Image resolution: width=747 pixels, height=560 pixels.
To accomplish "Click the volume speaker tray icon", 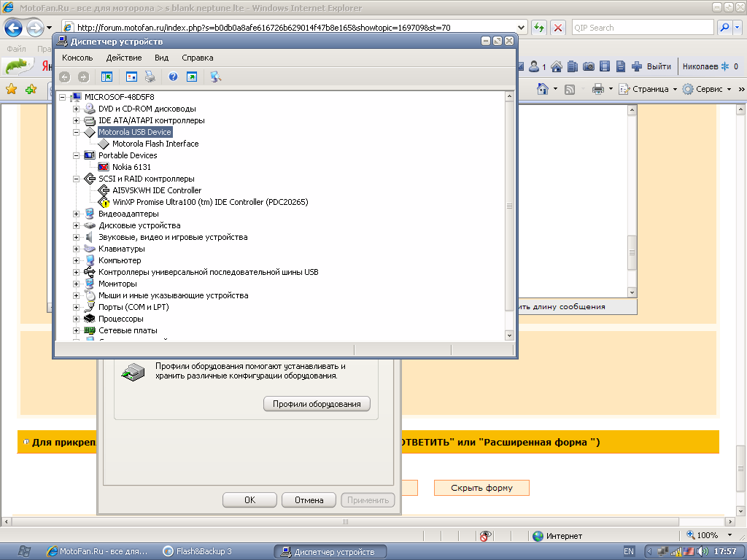I will pyautogui.click(x=702, y=551).
